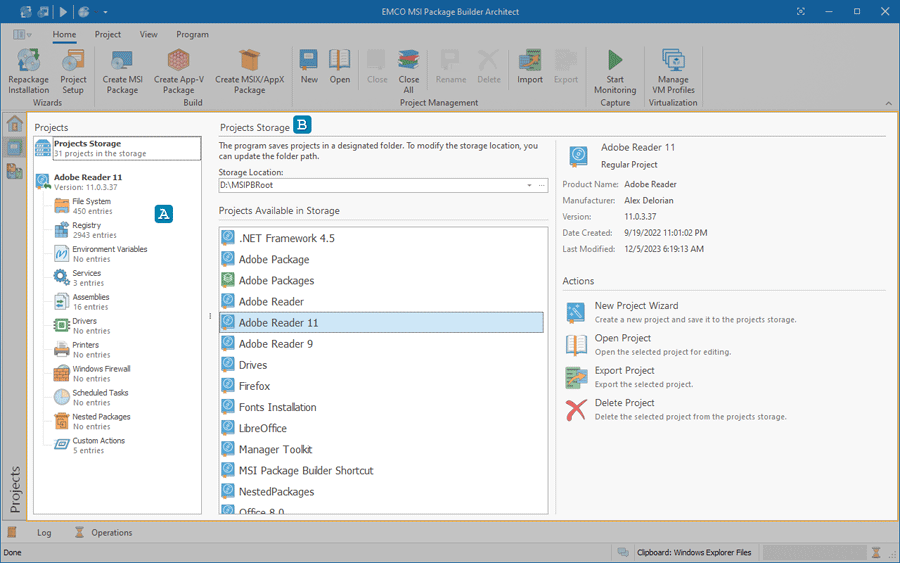Image resolution: width=900 pixels, height=563 pixels.
Task: Expand the Storage Location dropdown arrow
Action: (x=529, y=185)
